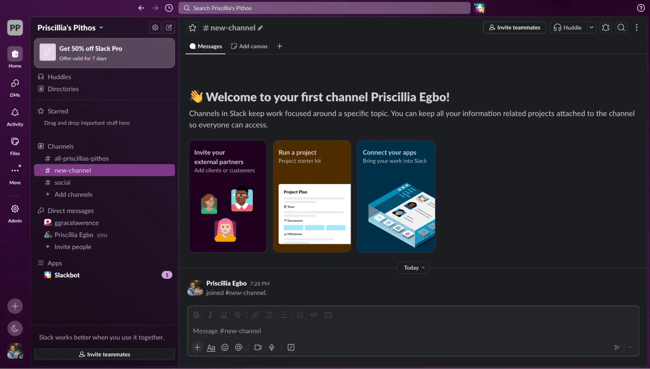Click Add channels in sidebar
This screenshot has height=369, width=650.
[x=104, y=194]
